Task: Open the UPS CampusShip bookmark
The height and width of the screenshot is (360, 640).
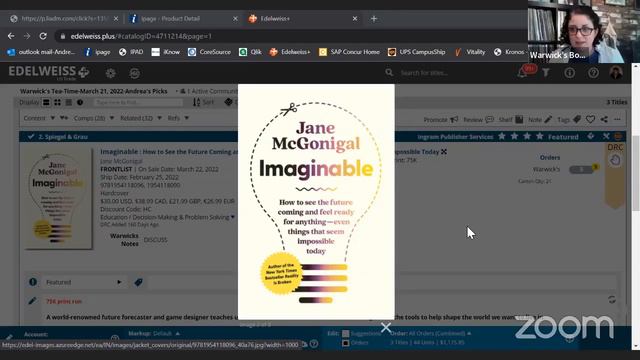Action: (416, 52)
